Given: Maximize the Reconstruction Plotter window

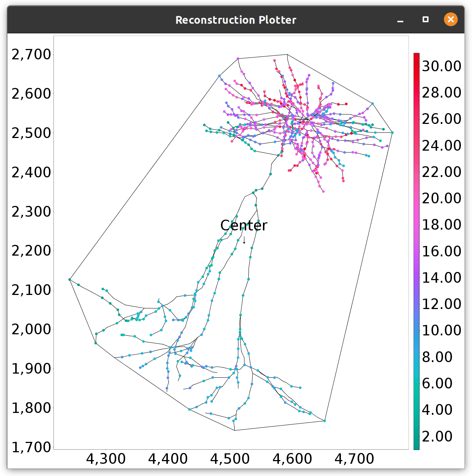Looking at the screenshot, I should (x=426, y=19).
